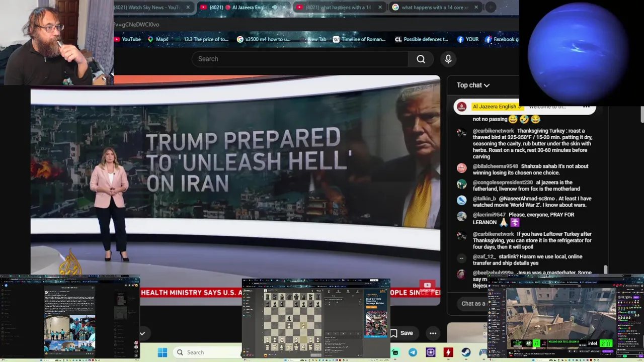Select the left browser window preview thumbnail
This screenshot has width=644, height=362.
point(70,318)
